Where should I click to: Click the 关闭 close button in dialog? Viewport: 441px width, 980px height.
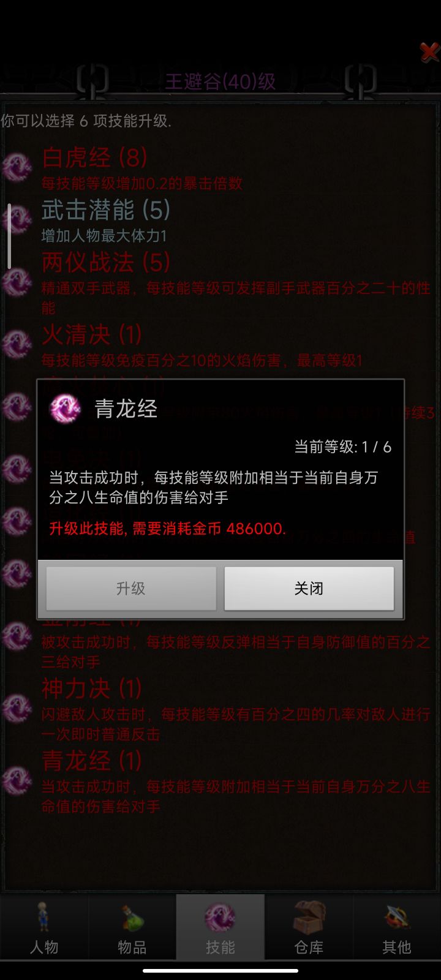click(x=309, y=588)
